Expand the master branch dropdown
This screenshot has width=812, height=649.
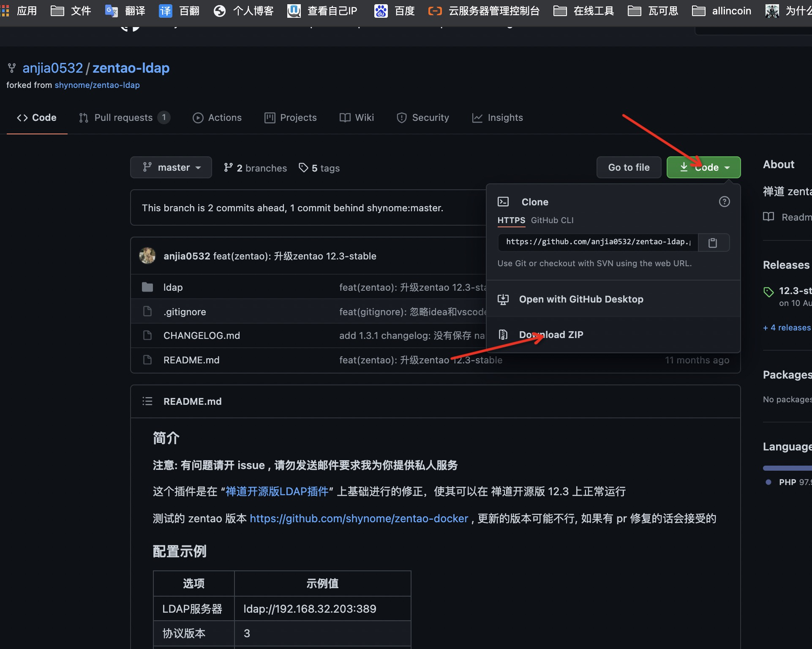click(171, 167)
